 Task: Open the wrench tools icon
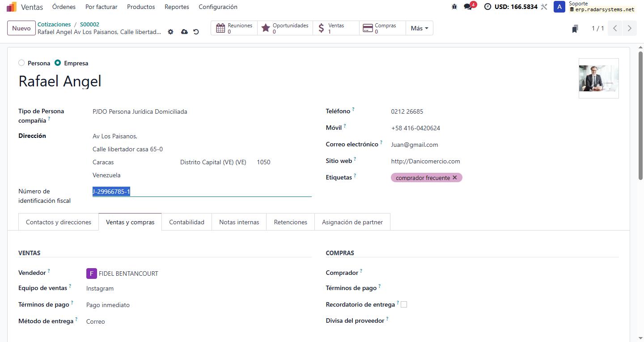click(544, 7)
